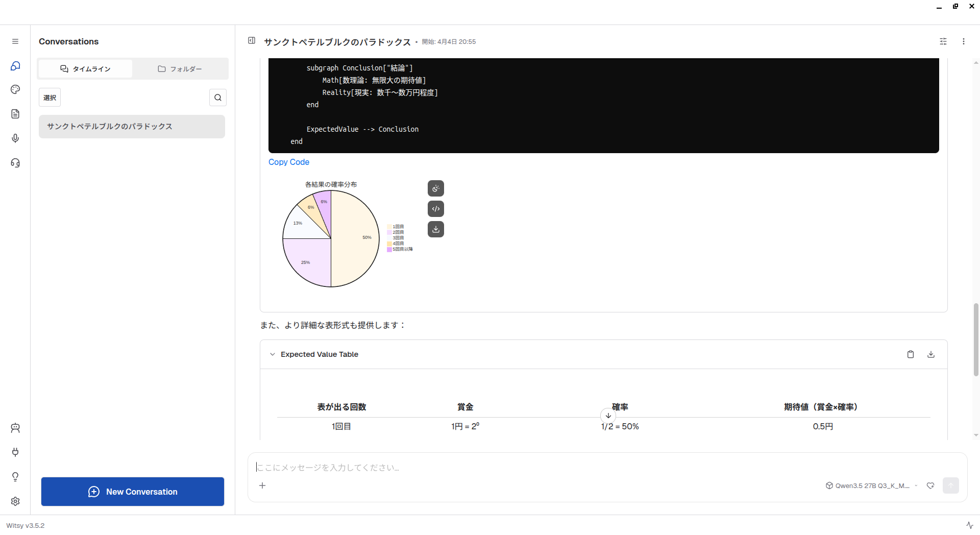Click the 5回目以降 legend color swatch
This screenshot has width=980, height=535.
(389, 250)
